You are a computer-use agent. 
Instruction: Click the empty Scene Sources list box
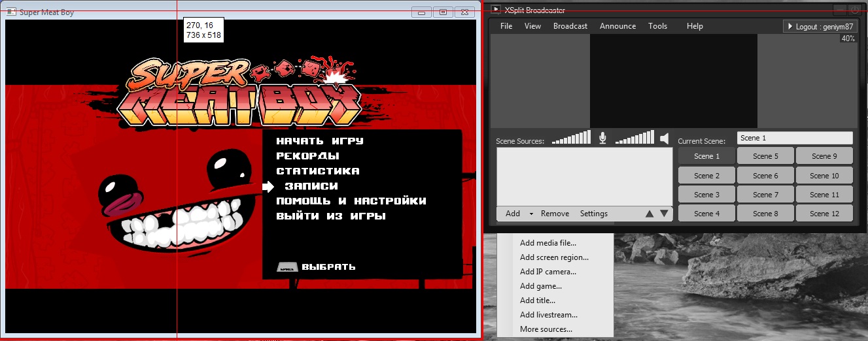(x=584, y=176)
